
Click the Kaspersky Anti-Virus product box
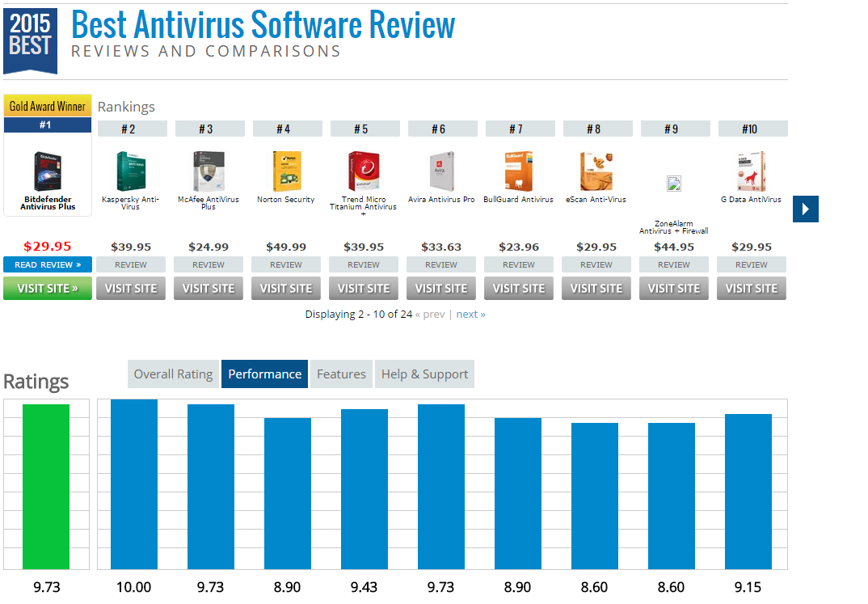pyautogui.click(x=131, y=171)
